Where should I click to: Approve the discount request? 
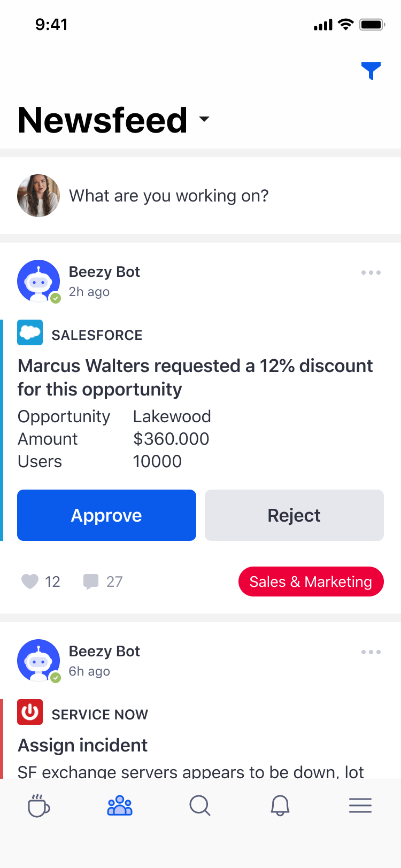(106, 515)
